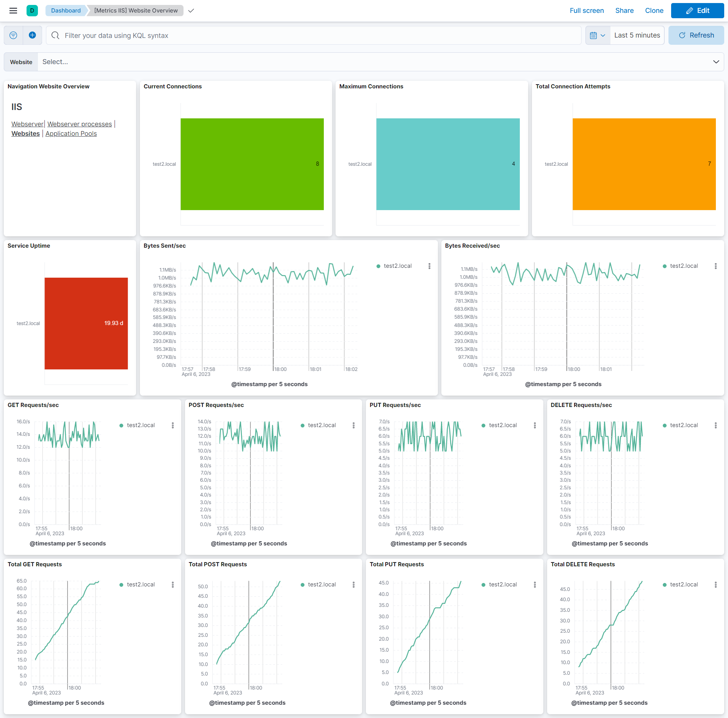Click the green D space avatar
The height and width of the screenshot is (718, 728).
(32, 11)
